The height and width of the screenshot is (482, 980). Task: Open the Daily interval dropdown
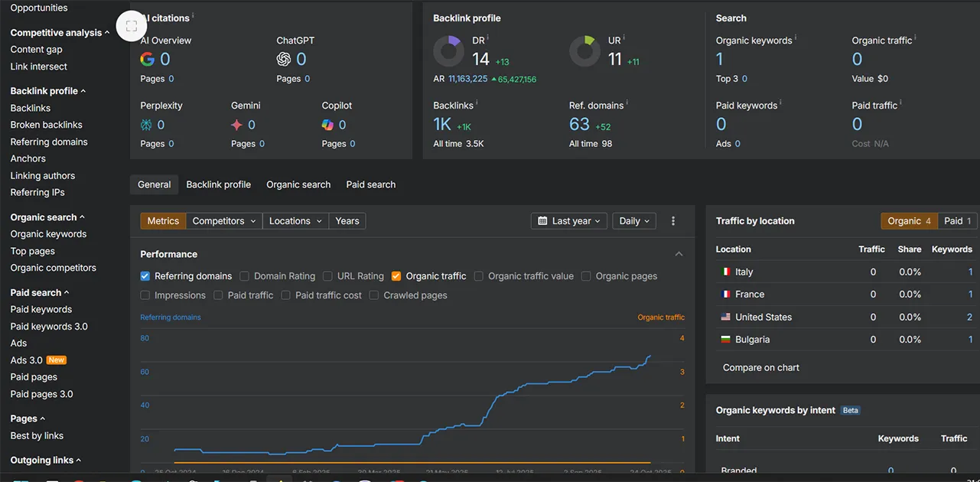click(x=634, y=221)
